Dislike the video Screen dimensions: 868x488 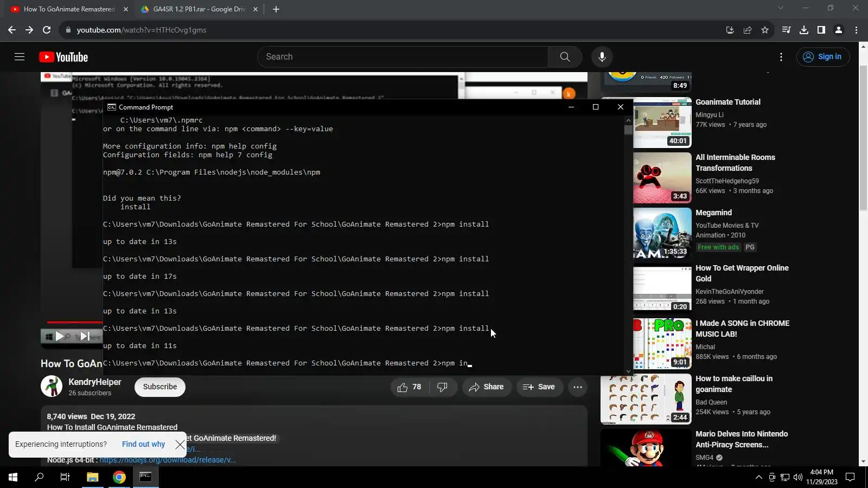(443, 387)
